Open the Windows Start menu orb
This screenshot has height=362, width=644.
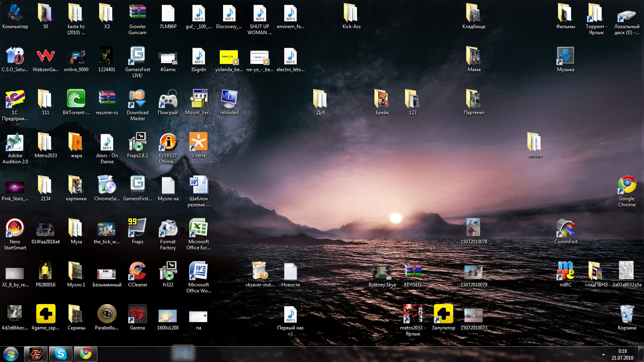click(11, 354)
